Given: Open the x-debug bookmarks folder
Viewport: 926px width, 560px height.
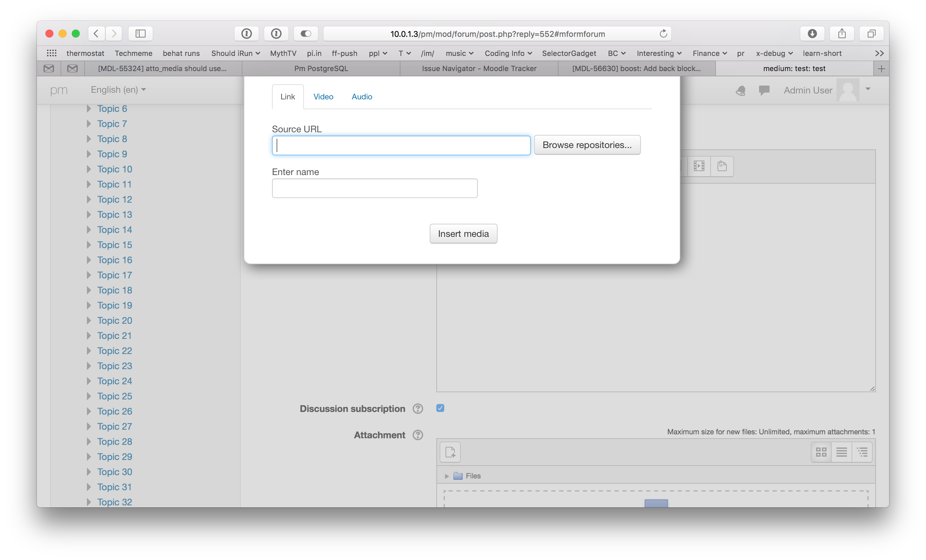Looking at the screenshot, I should point(774,53).
